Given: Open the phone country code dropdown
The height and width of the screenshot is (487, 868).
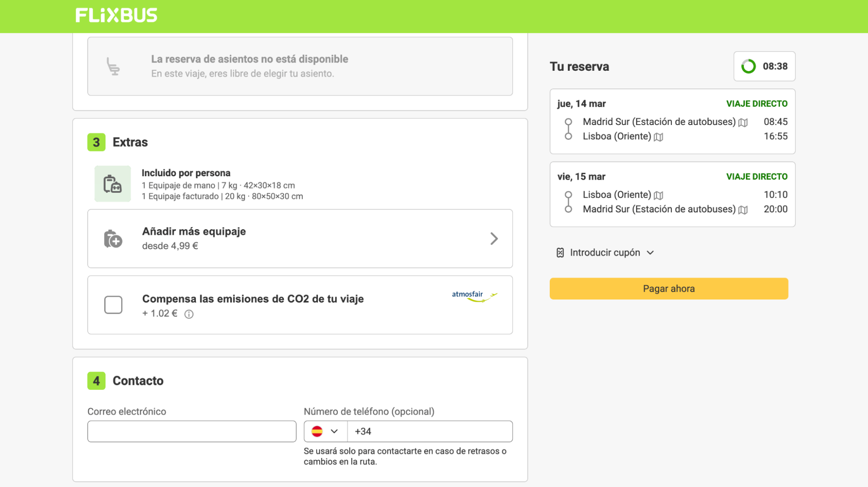Looking at the screenshot, I should (325, 431).
